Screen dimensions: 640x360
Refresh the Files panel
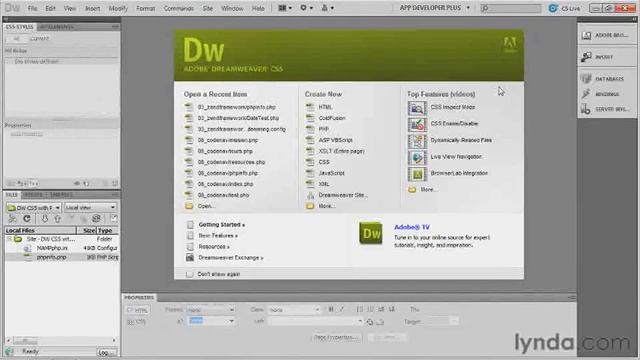[x=27, y=219]
